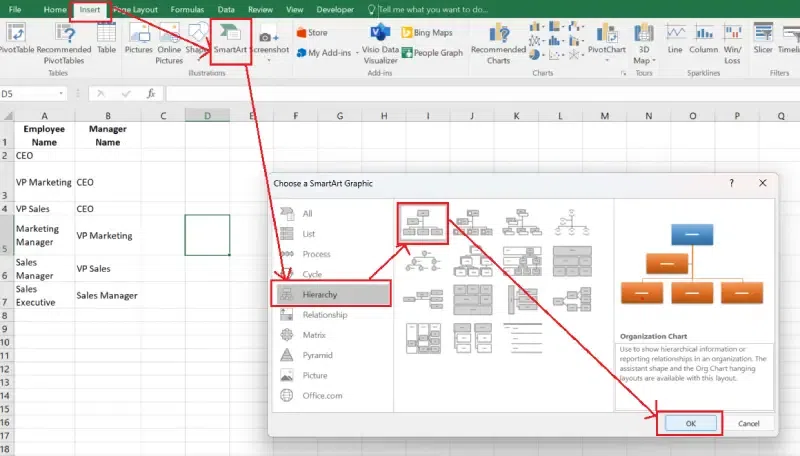
Task: Open the Store add-ins button
Action: (312, 33)
